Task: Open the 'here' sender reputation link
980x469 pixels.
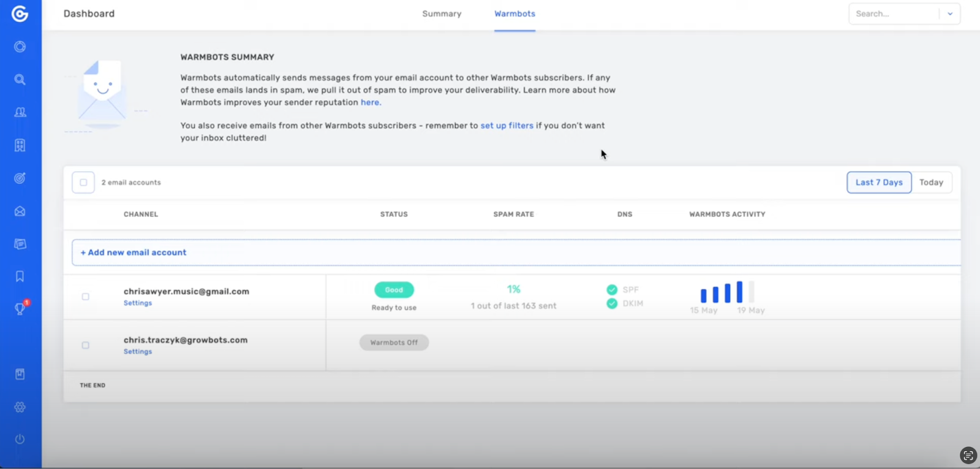Action: pos(371,102)
